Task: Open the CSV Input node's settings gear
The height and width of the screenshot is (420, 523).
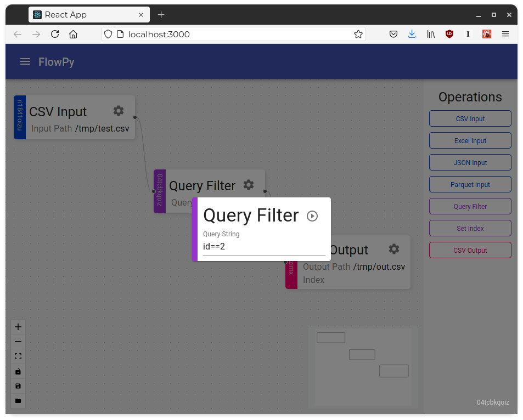Action: click(118, 111)
